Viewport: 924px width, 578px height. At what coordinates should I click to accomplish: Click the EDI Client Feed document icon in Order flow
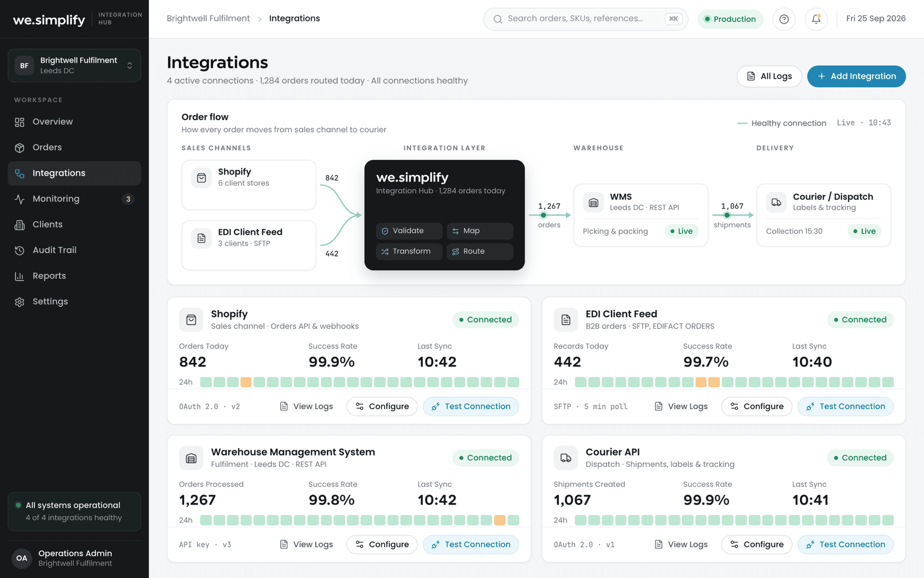202,238
